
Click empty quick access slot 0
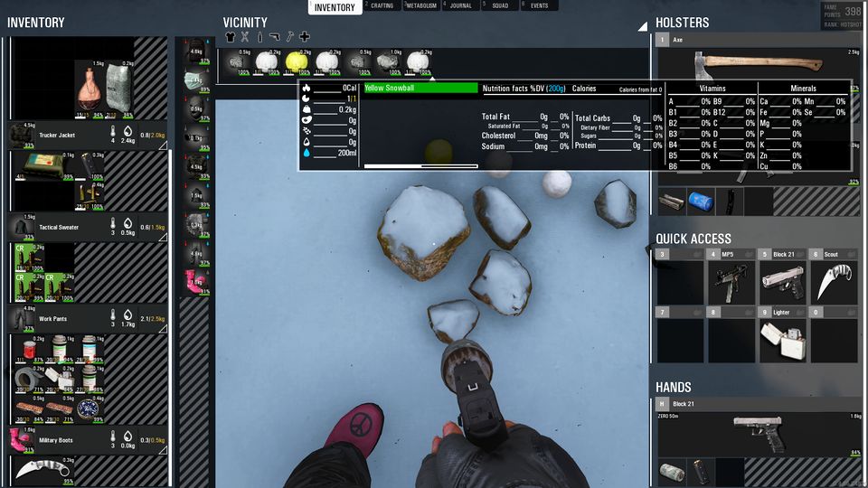click(834, 341)
